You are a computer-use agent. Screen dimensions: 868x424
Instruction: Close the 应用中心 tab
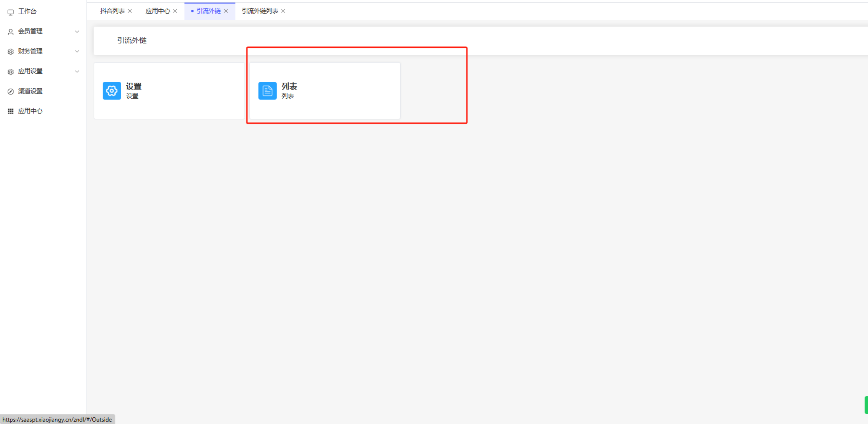175,11
